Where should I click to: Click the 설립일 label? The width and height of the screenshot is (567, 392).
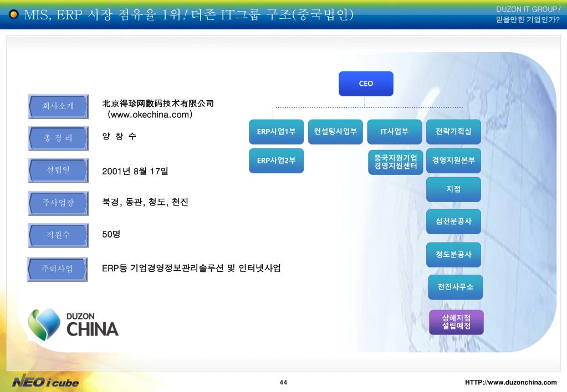(x=58, y=170)
